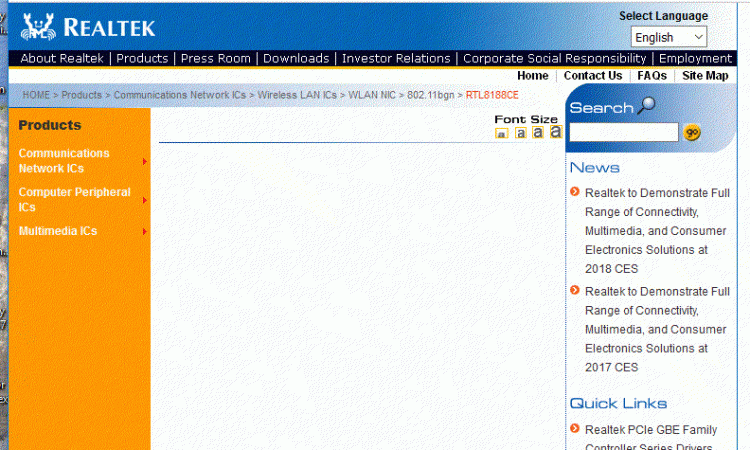Select the largest font size icon
This screenshot has width=750, height=450.
coord(555,131)
